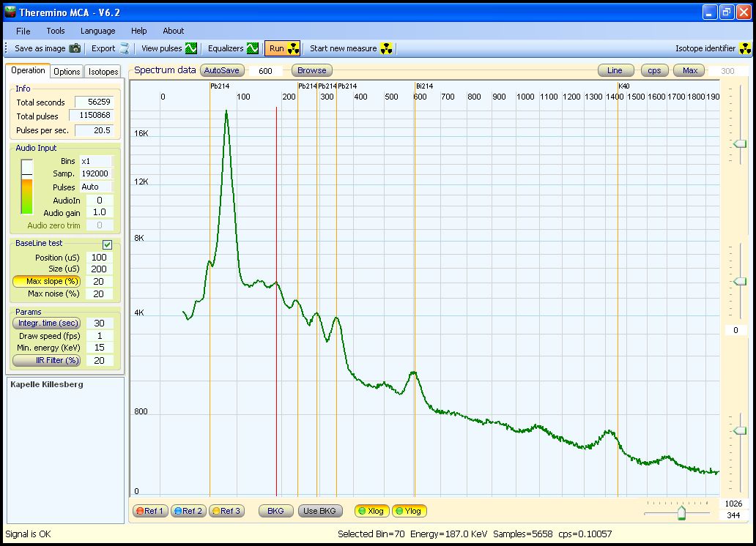Click the Export icon in toolbar
This screenshot has width=756, height=546.
(125, 49)
